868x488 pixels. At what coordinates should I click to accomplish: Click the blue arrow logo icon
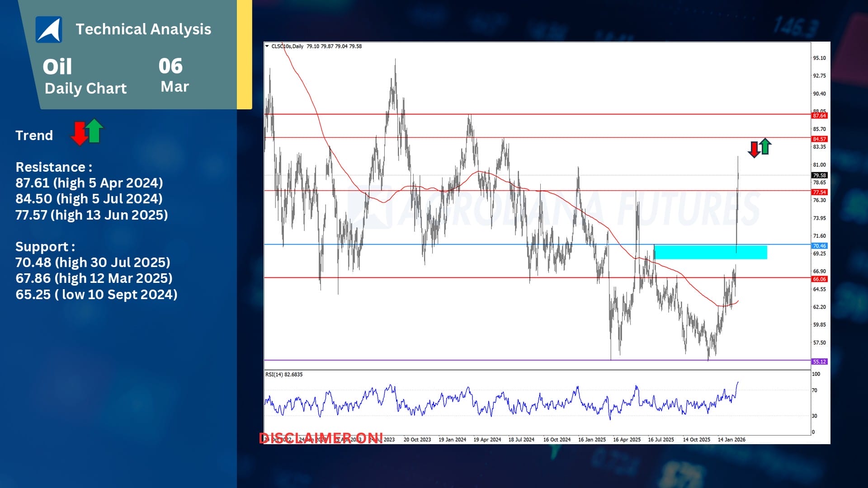[x=49, y=30]
